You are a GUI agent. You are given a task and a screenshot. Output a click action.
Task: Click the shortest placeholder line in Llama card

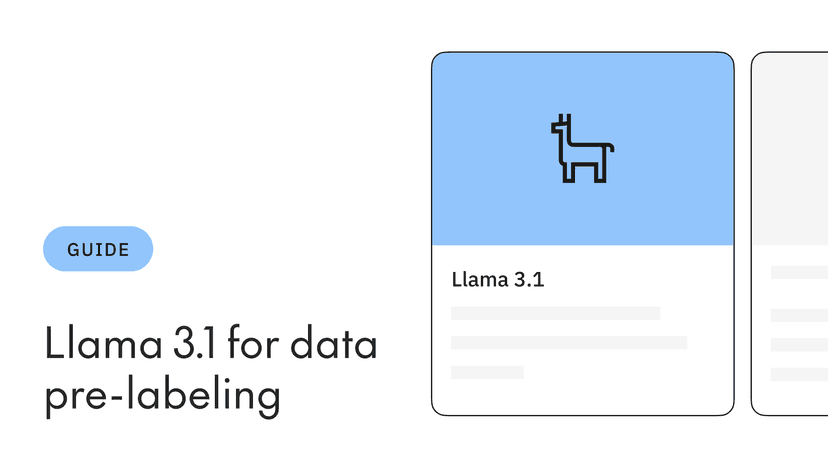487,372
